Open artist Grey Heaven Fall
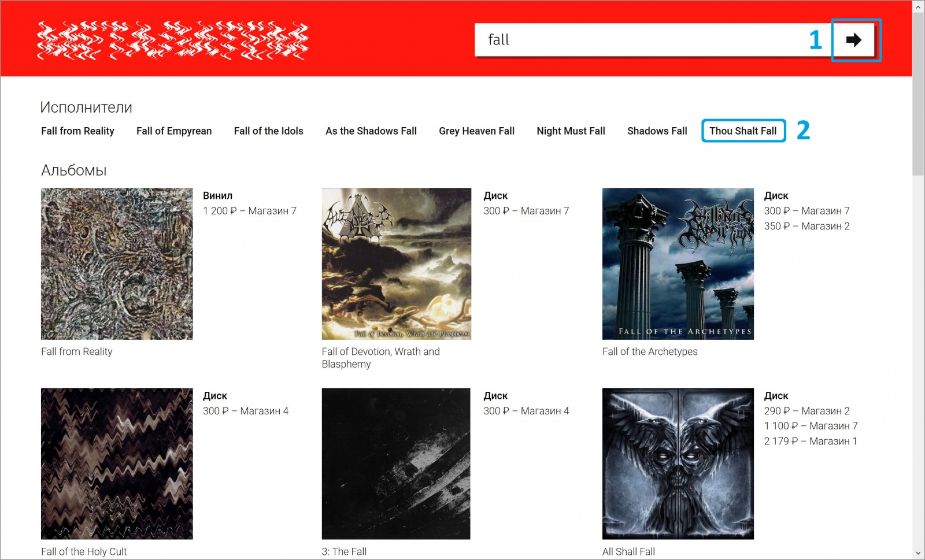The image size is (925, 560). [x=476, y=131]
